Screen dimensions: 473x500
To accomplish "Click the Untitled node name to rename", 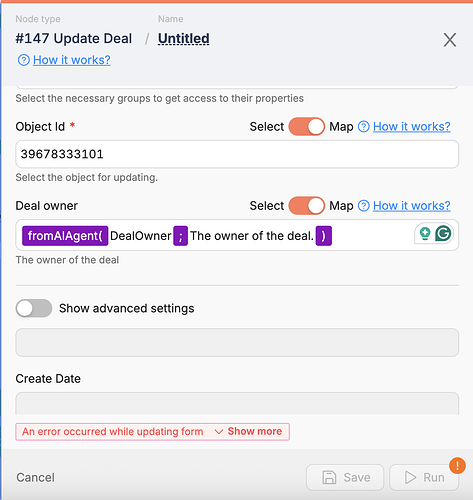I will click(x=184, y=39).
